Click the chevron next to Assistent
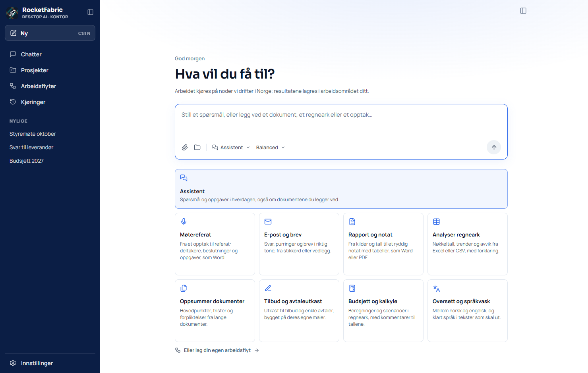The image size is (588, 373). (248, 148)
